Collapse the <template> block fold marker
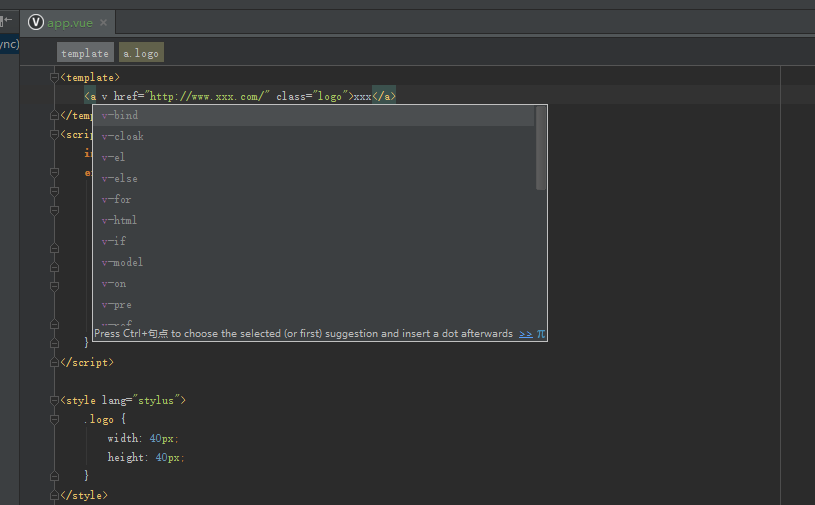 coord(54,77)
